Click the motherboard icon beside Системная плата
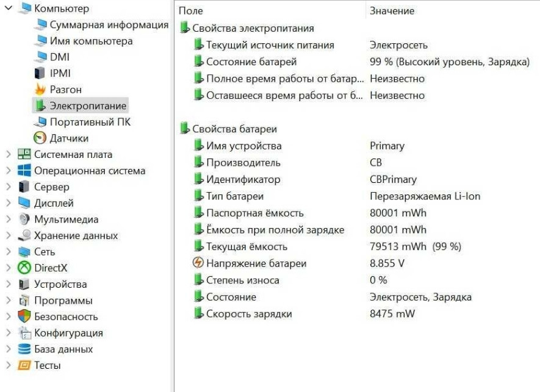 24,154
